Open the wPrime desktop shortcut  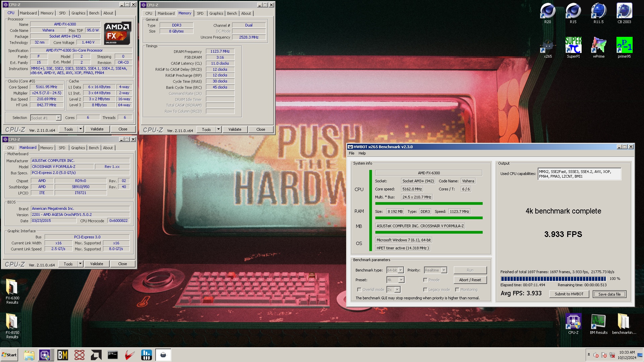(x=598, y=48)
